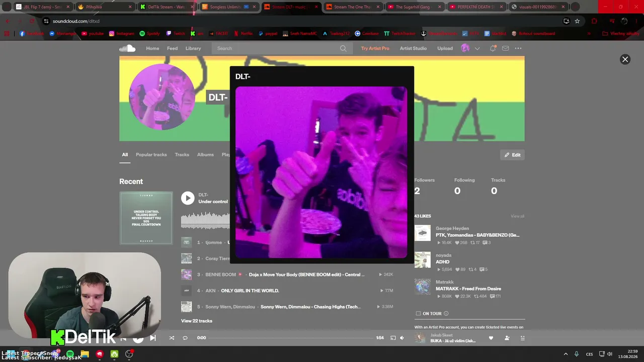Open File Explorer from the taskbar

click(85, 354)
